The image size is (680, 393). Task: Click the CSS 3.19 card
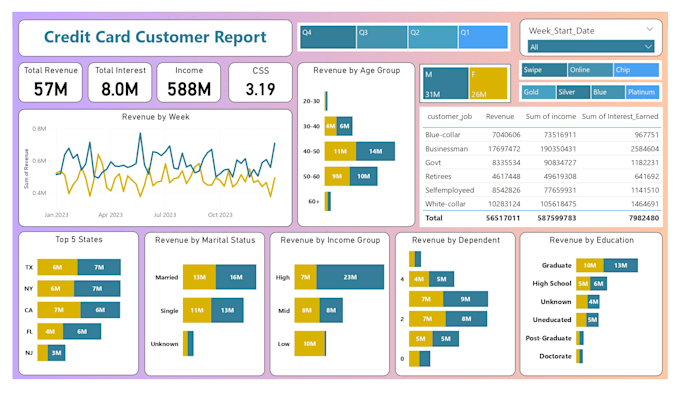[260, 82]
